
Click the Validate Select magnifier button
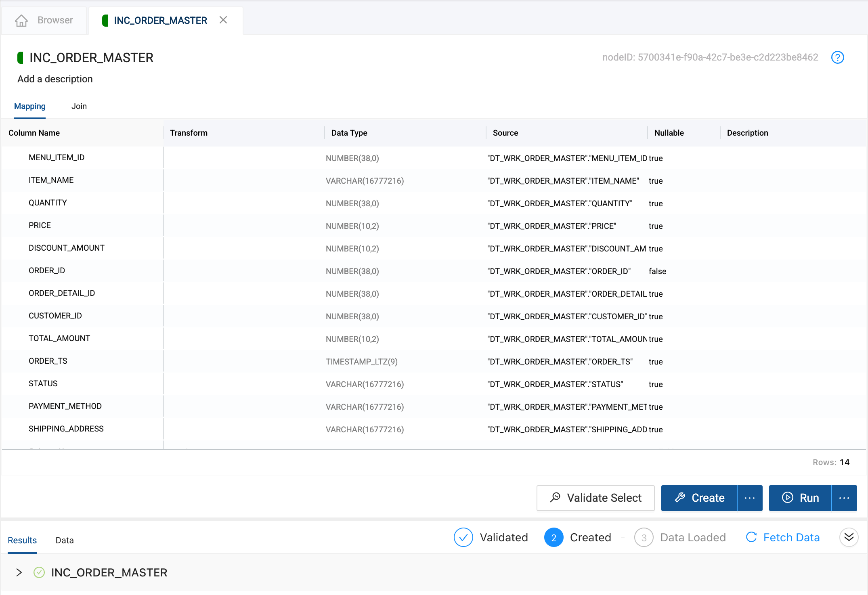(595, 498)
